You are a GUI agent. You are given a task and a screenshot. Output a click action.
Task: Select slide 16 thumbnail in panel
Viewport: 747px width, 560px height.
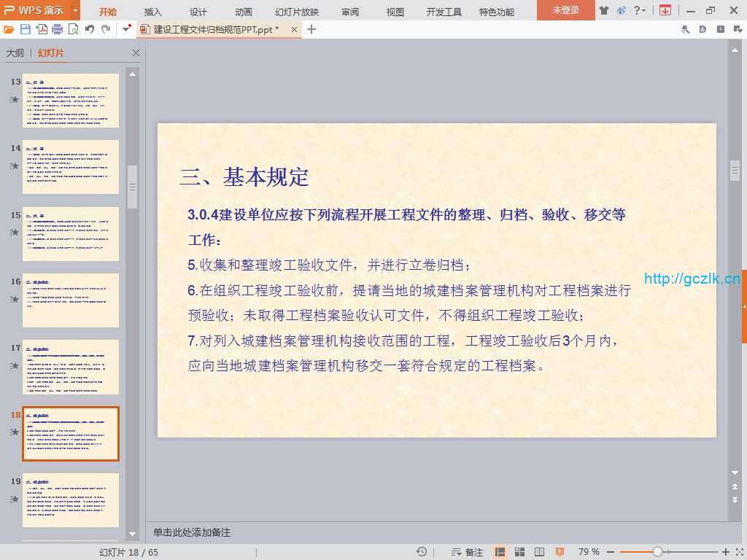pyautogui.click(x=71, y=300)
